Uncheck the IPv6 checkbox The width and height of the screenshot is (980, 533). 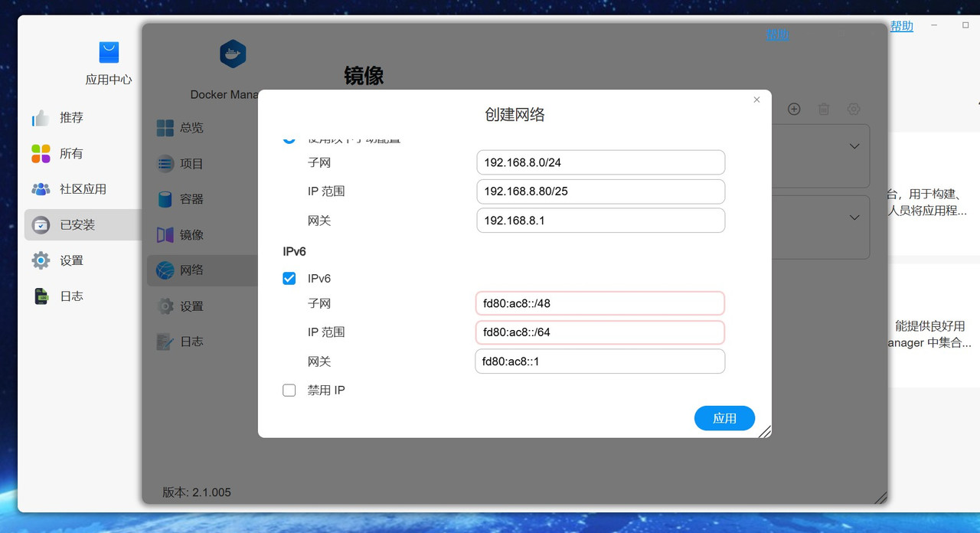coord(289,279)
